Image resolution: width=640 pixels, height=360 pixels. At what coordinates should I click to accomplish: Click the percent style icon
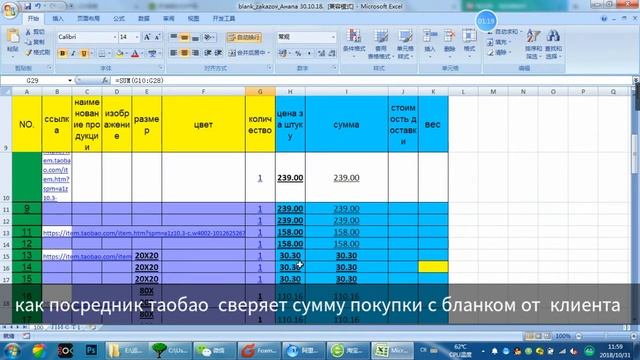298,53
